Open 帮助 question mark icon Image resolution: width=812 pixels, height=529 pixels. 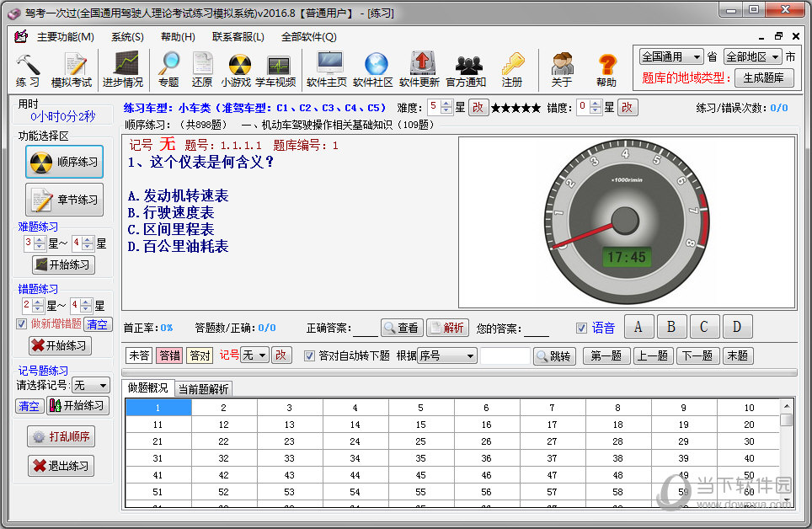tap(606, 70)
